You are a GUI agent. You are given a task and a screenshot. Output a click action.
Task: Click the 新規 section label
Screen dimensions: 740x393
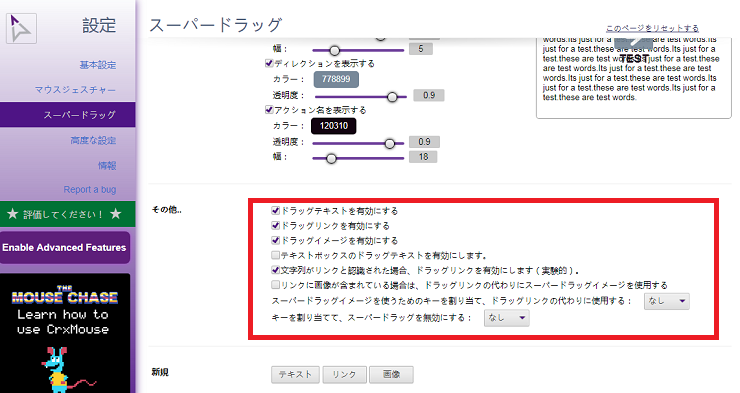point(160,372)
